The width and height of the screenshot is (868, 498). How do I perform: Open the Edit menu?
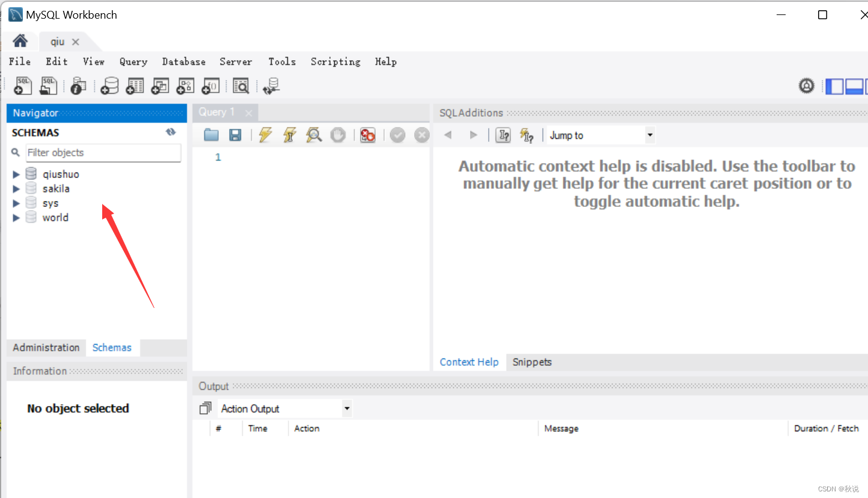[57, 61]
